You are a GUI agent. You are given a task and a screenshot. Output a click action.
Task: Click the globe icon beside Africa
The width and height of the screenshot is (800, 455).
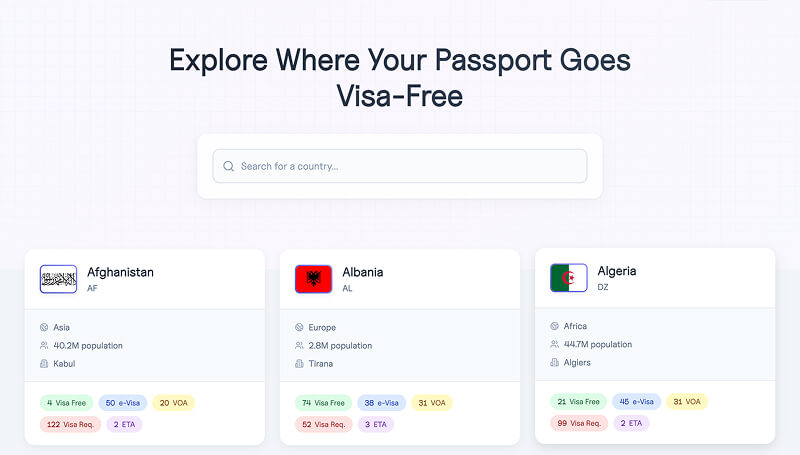pyautogui.click(x=554, y=326)
